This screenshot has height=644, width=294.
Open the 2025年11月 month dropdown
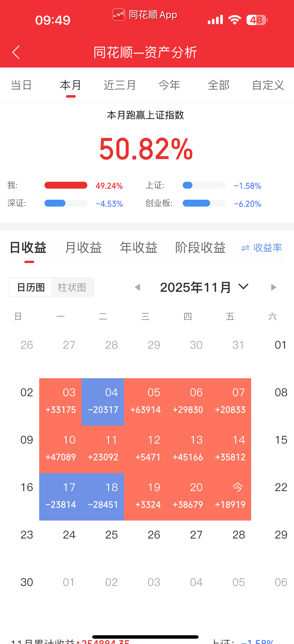point(204,287)
